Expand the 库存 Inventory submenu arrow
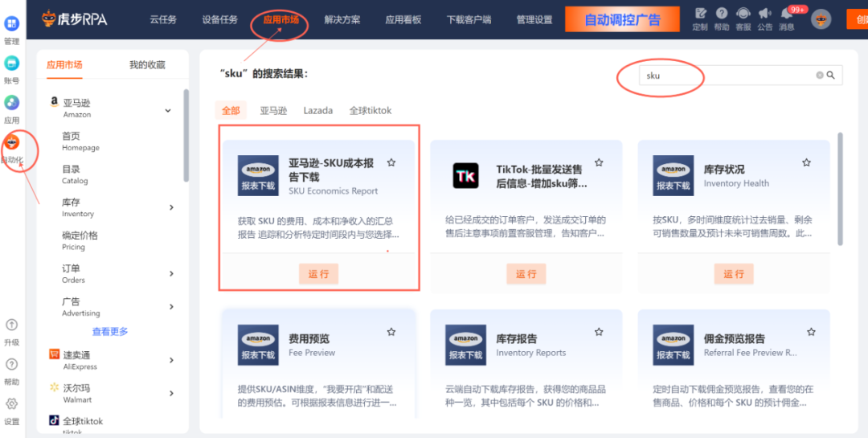 click(x=172, y=207)
